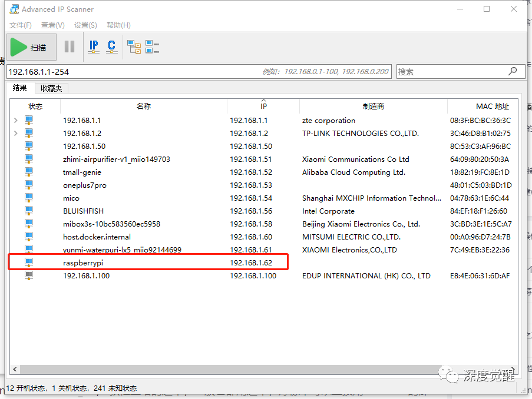
Task: Click the magnifier search icon
Action: pyautogui.click(x=513, y=71)
